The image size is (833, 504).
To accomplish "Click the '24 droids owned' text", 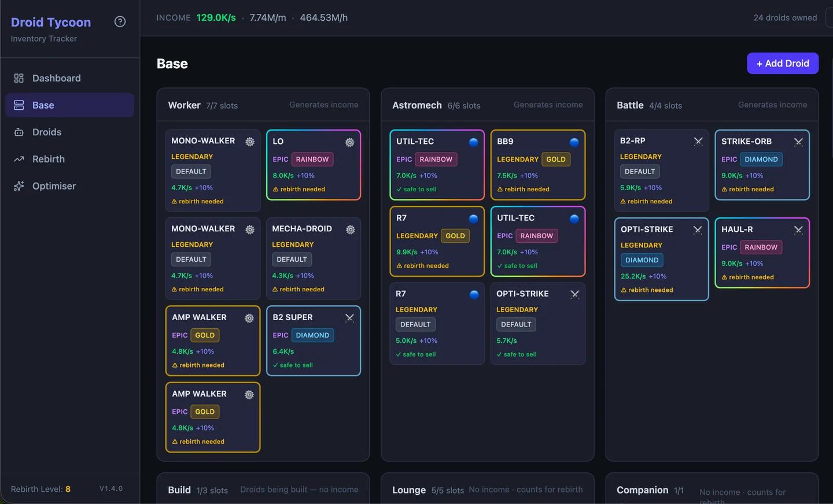I will click(x=785, y=18).
